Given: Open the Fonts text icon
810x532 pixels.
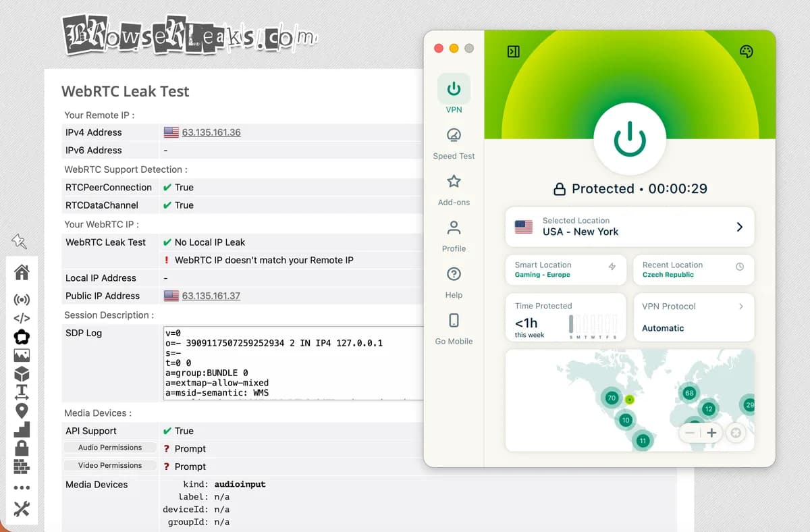Looking at the screenshot, I should point(22,392).
